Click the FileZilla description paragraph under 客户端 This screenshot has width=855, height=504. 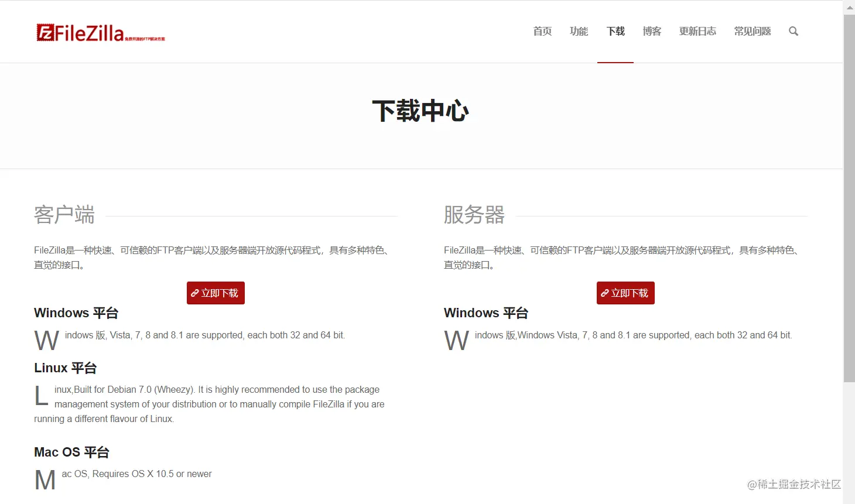(213, 258)
